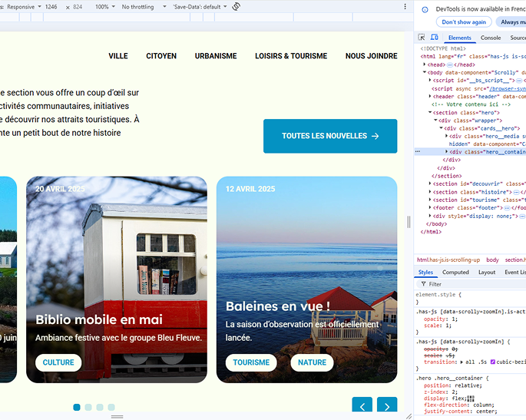Toggle the device toolbar icon
This screenshot has height=420, width=526.
(x=435, y=37)
